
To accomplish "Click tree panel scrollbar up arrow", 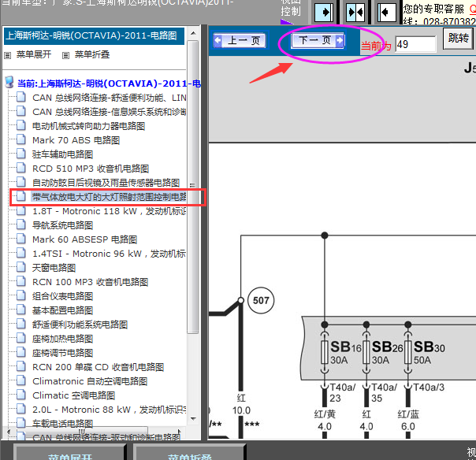I will tap(193, 33).
